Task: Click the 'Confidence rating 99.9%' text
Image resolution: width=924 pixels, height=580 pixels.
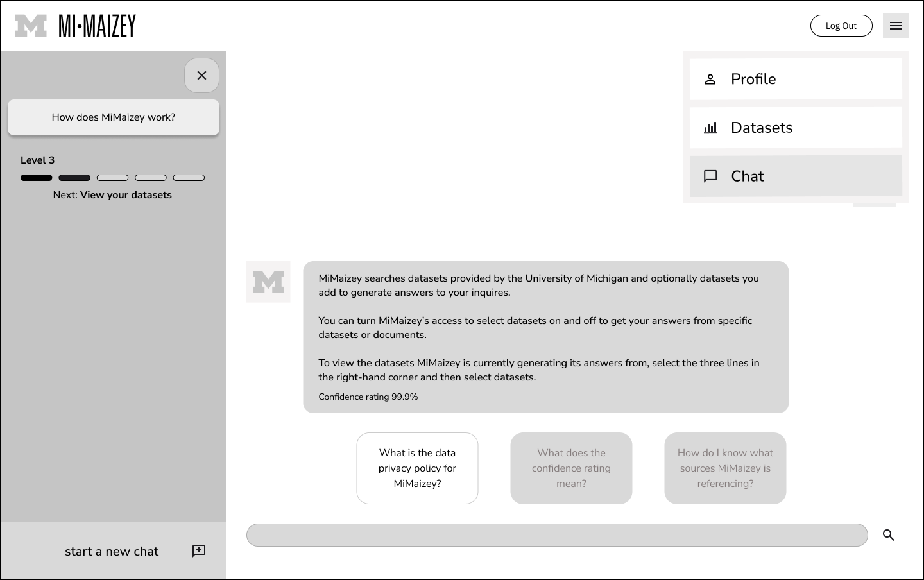Action: [x=368, y=397]
